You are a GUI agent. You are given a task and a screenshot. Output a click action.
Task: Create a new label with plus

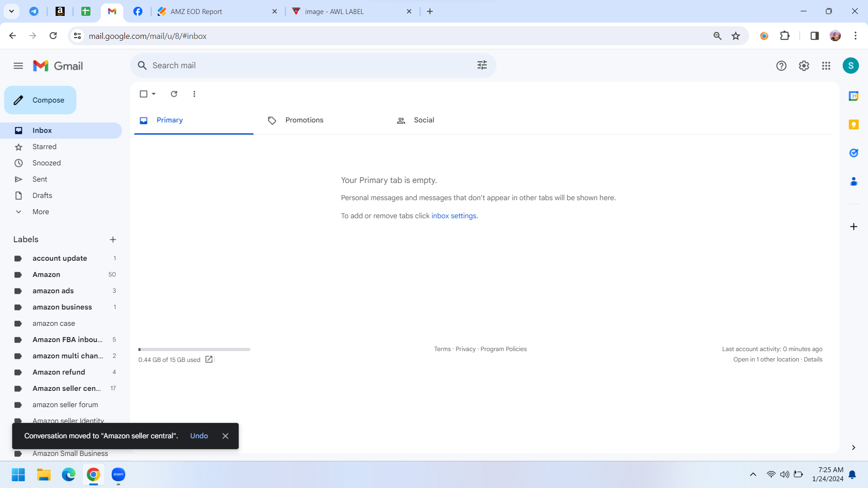pyautogui.click(x=113, y=239)
